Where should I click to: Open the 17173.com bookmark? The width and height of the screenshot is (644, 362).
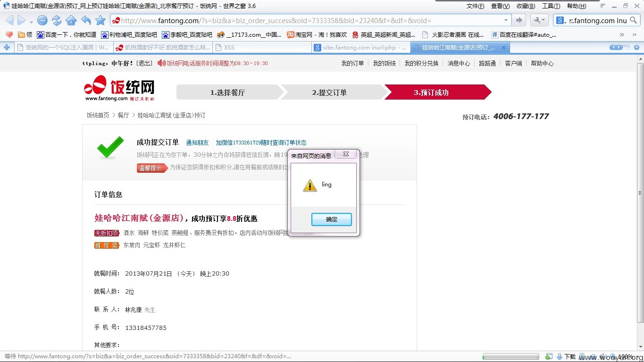pyautogui.click(x=249, y=34)
